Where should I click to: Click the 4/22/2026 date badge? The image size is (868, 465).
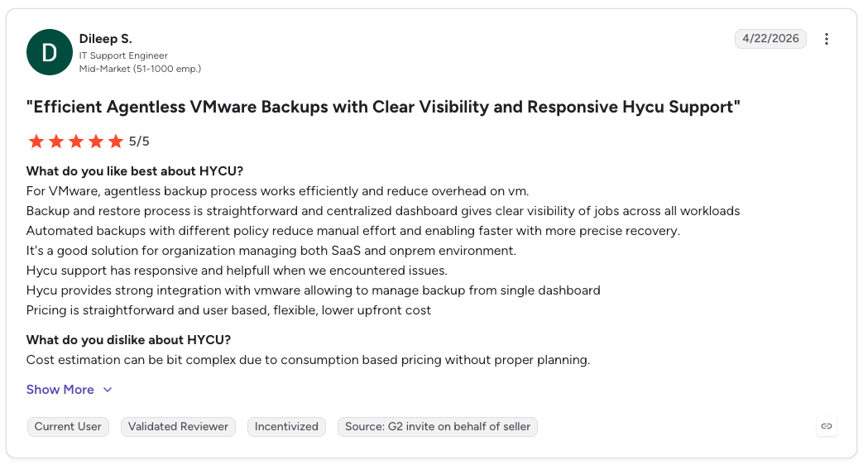click(x=770, y=39)
